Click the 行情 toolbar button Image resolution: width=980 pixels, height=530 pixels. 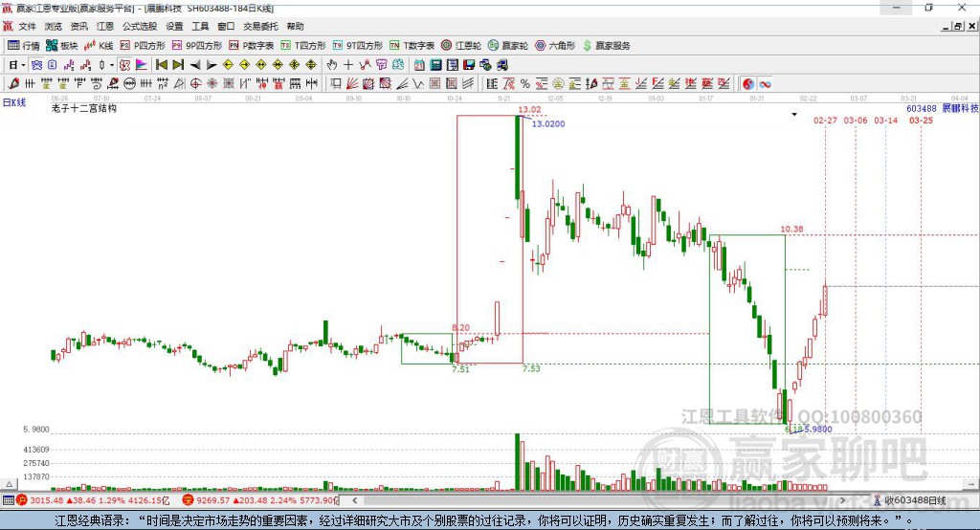[x=24, y=46]
